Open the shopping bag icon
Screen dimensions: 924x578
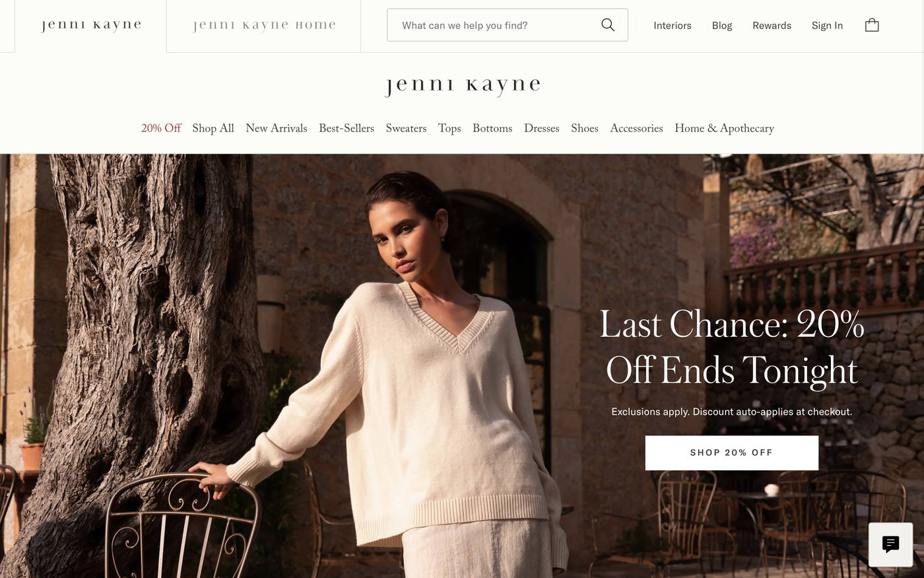pos(872,25)
